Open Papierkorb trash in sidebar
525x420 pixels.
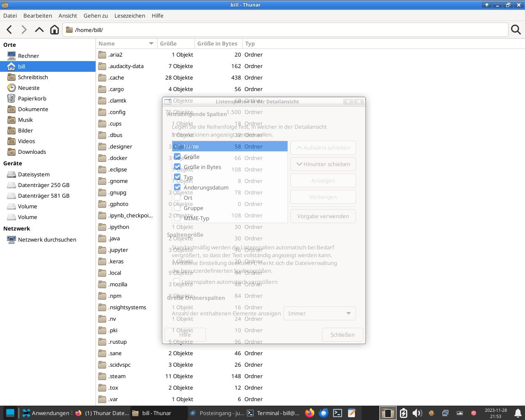[x=48, y=98]
